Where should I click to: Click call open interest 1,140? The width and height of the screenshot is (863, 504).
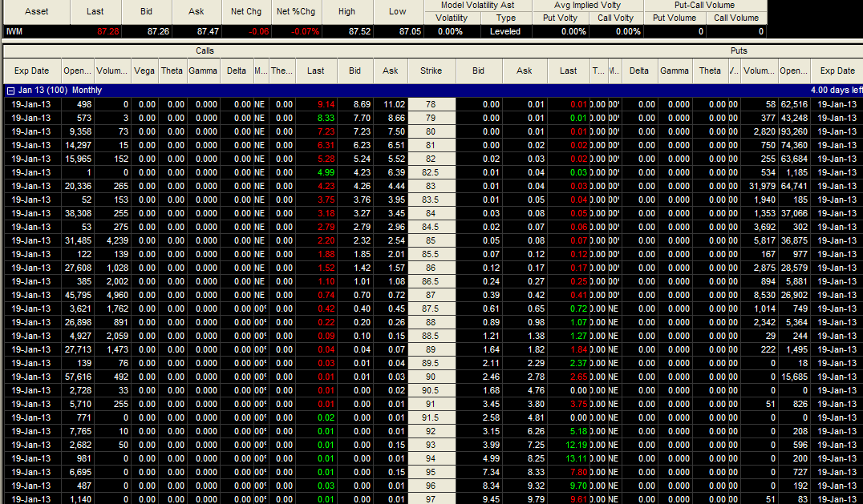[81, 499]
